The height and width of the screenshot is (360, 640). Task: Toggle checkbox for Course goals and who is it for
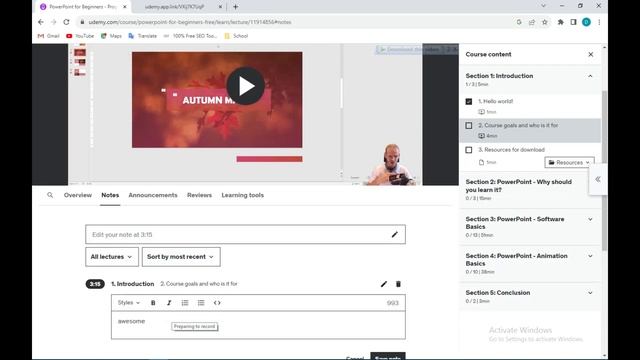click(x=469, y=125)
